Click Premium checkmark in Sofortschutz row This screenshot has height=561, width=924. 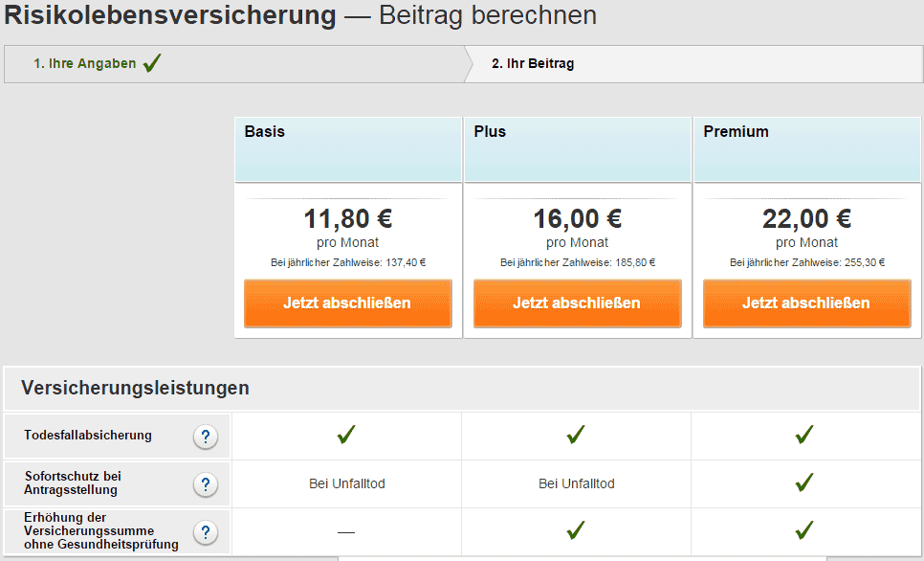[804, 482]
